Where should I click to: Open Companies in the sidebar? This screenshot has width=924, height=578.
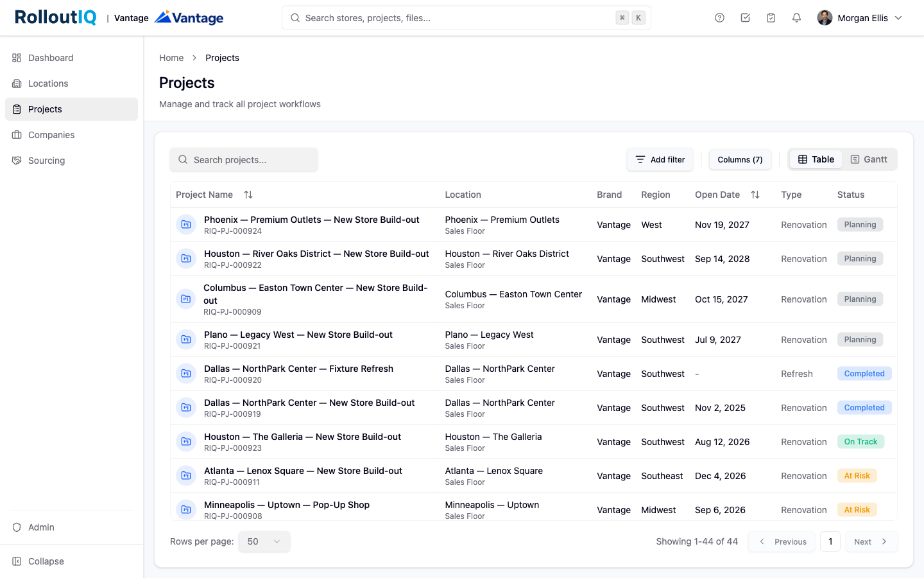(x=71, y=135)
